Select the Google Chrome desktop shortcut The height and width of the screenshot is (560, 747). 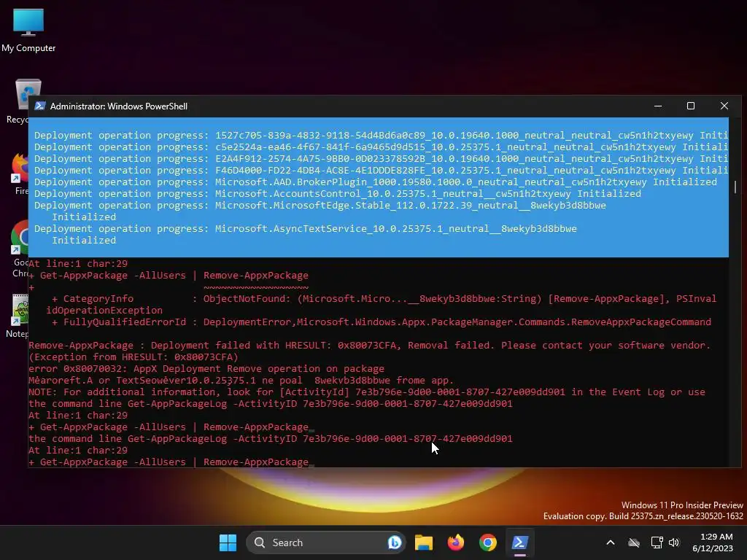[20, 249]
